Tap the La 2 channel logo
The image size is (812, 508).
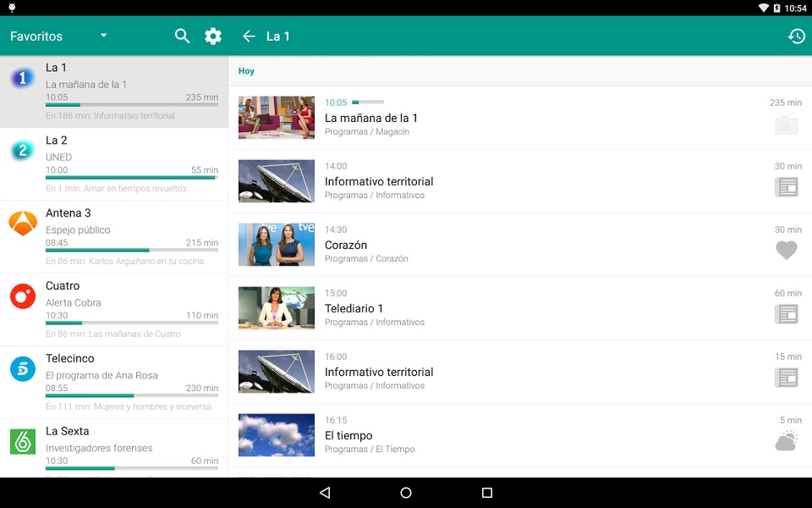click(22, 151)
